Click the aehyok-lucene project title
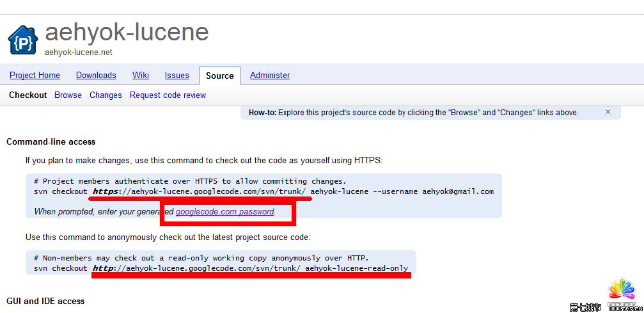This screenshot has height=313, width=644. (127, 32)
